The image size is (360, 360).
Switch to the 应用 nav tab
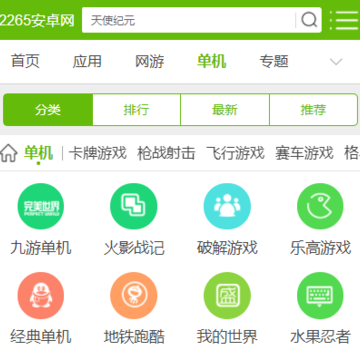[87, 61]
